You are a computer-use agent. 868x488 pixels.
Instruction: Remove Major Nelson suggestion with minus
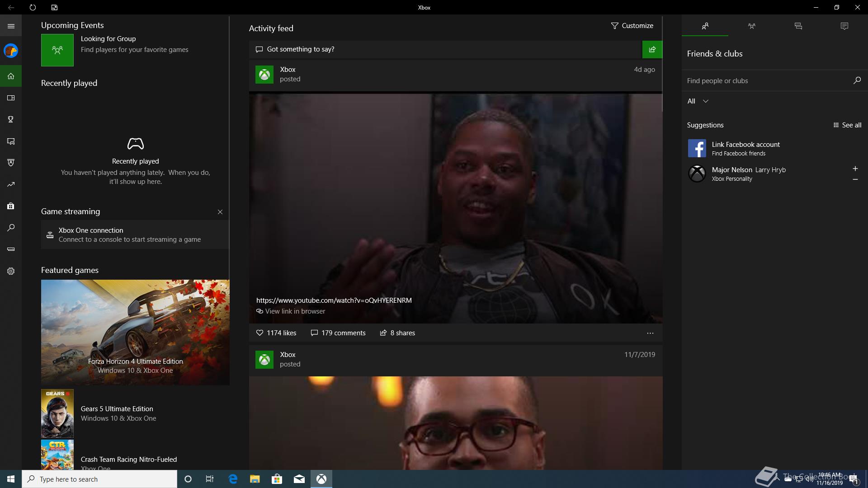[855, 179]
